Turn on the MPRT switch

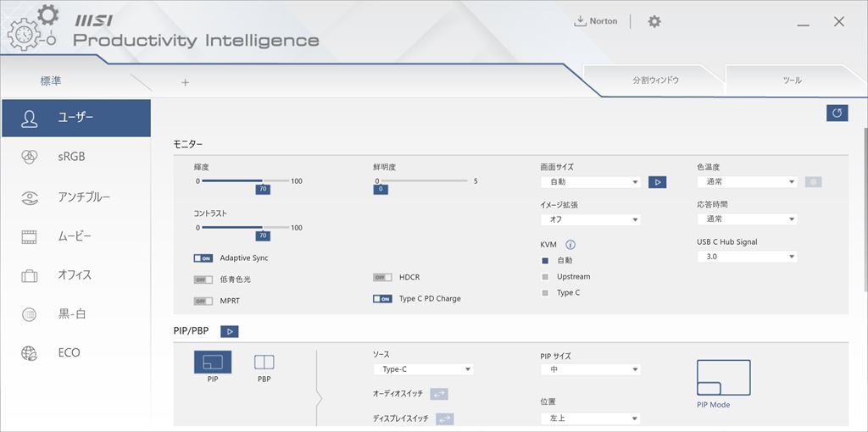[203, 301]
